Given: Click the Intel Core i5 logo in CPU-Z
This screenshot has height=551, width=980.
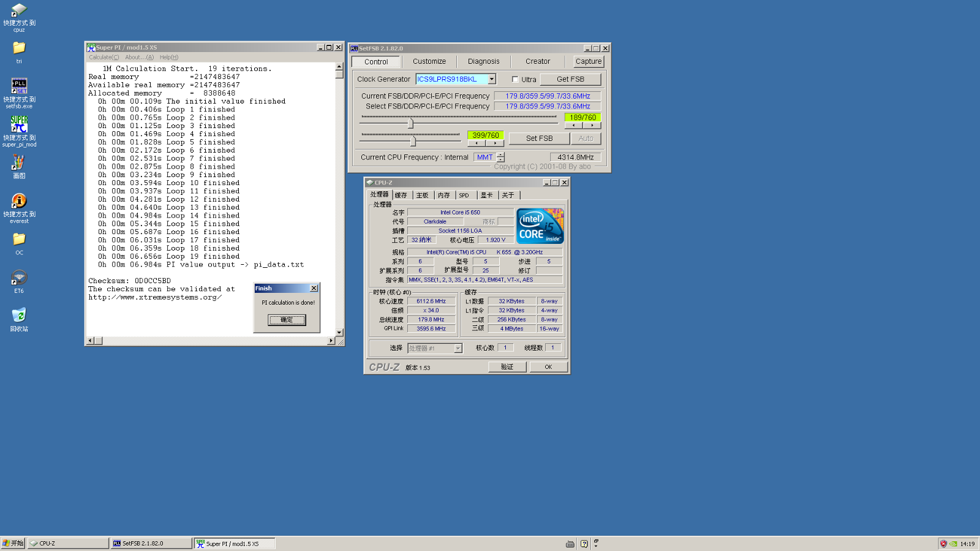Looking at the screenshot, I should 540,226.
